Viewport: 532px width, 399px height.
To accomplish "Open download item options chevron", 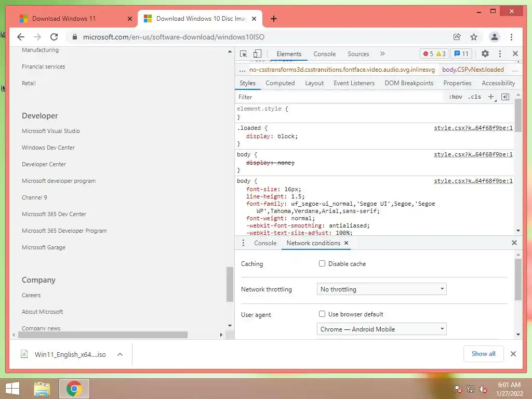I will [120, 354].
